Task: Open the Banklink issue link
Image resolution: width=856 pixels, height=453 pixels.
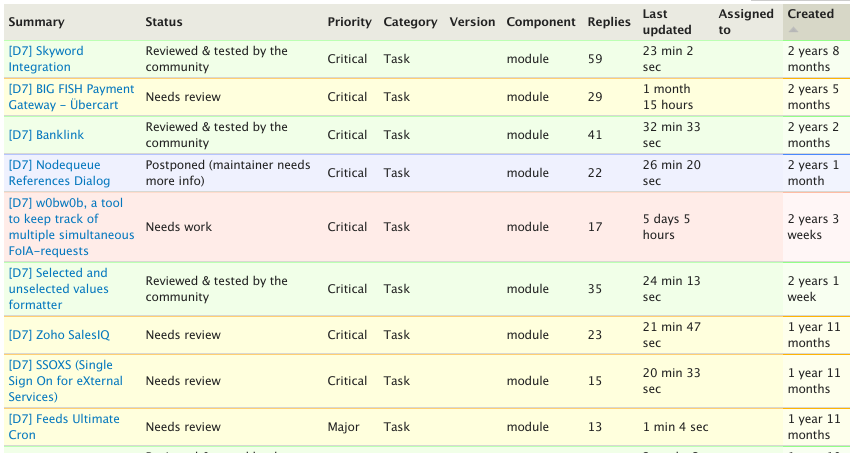Action: pyautogui.click(x=47, y=135)
